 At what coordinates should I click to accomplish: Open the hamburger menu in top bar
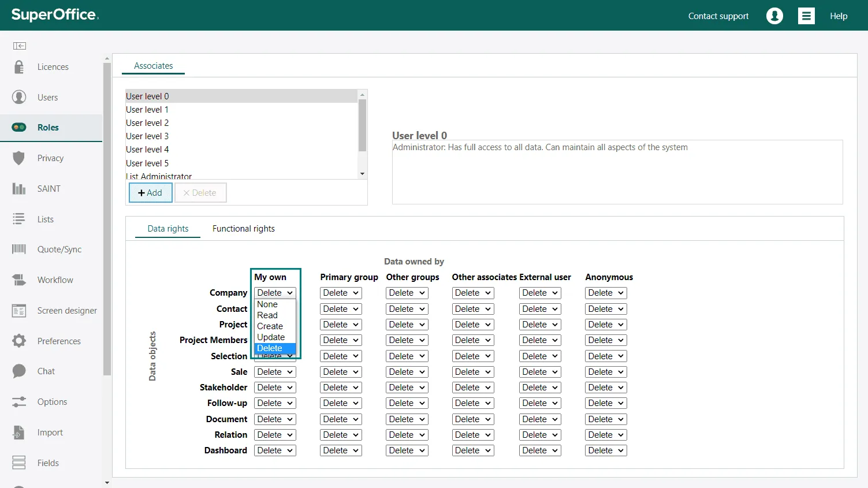point(806,16)
